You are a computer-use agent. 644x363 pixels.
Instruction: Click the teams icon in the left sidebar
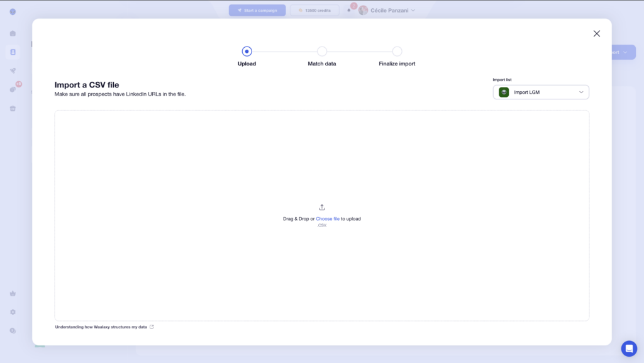click(x=13, y=108)
